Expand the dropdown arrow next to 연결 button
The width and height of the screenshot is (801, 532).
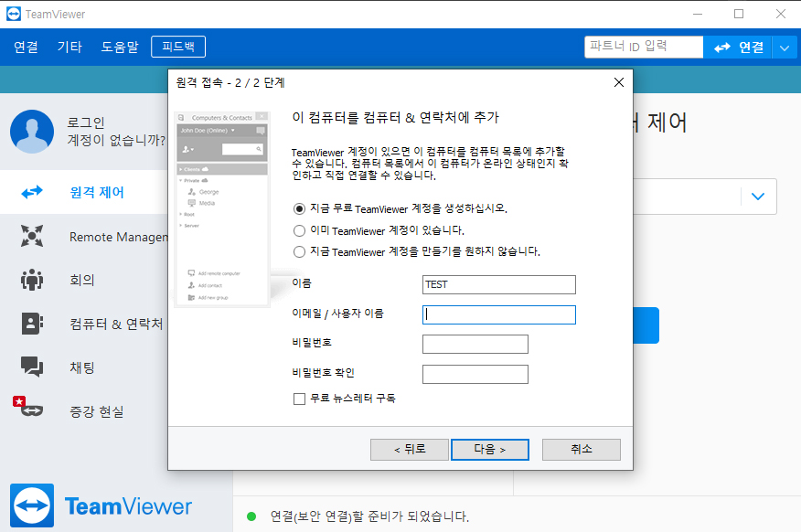[785, 48]
